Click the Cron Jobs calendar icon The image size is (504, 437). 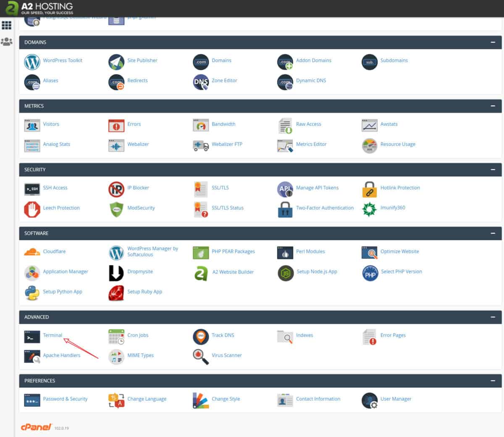[116, 336]
